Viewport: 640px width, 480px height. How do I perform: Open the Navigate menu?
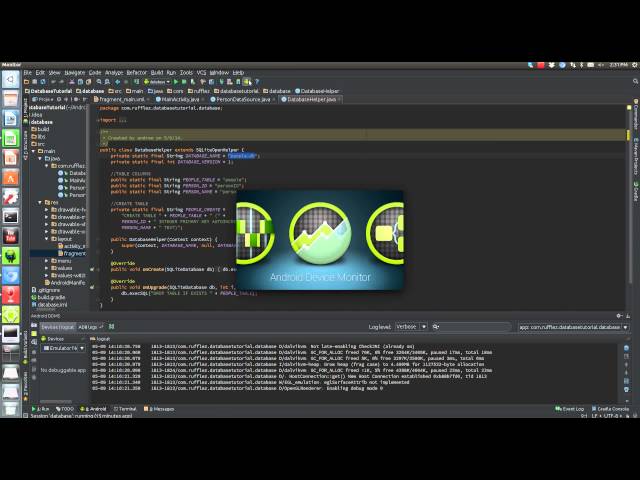click(75, 73)
